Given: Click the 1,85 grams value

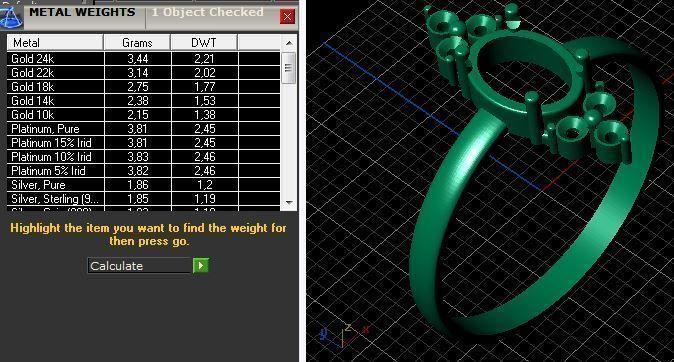Looking at the screenshot, I should (138, 199).
